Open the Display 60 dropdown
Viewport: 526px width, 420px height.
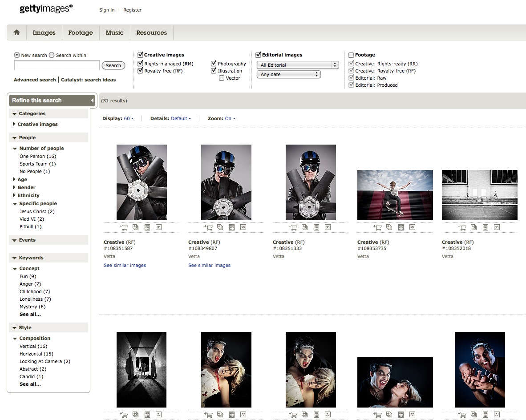[129, 119]
